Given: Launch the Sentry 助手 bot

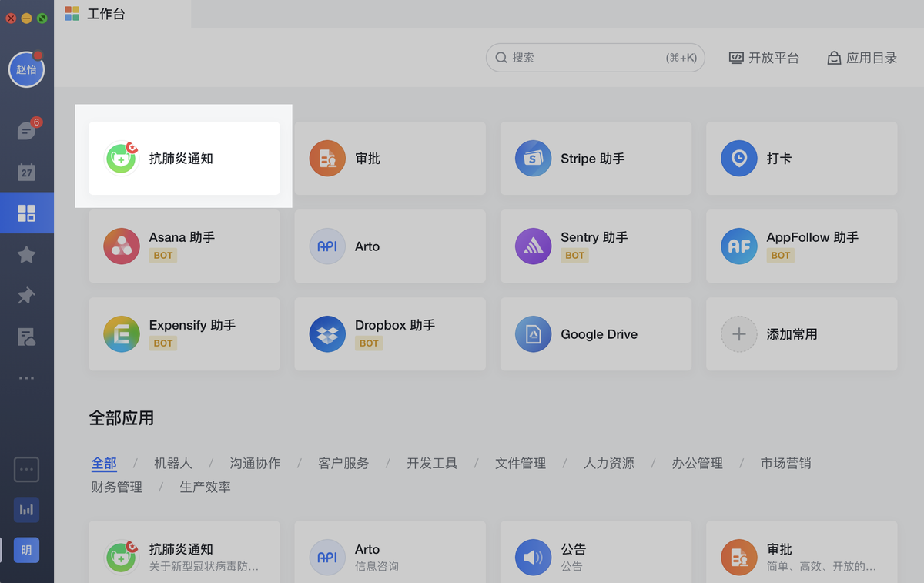Looking at the screenshot, I should [595, 246].
